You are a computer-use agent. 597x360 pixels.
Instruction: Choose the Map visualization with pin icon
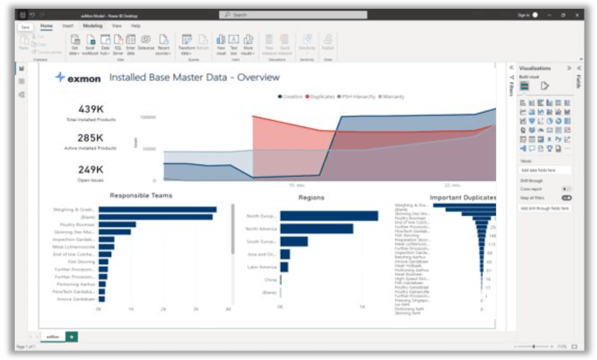pyautogui.click(x=523, y=130)
